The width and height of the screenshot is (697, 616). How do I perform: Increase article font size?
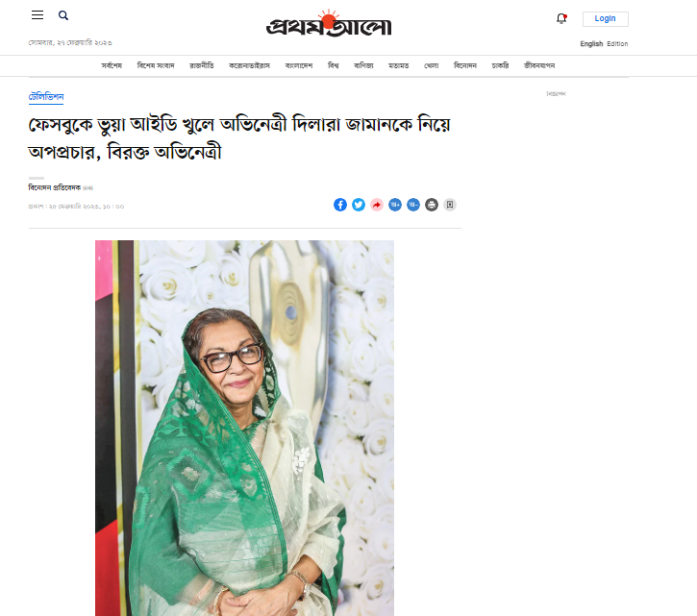395,205
